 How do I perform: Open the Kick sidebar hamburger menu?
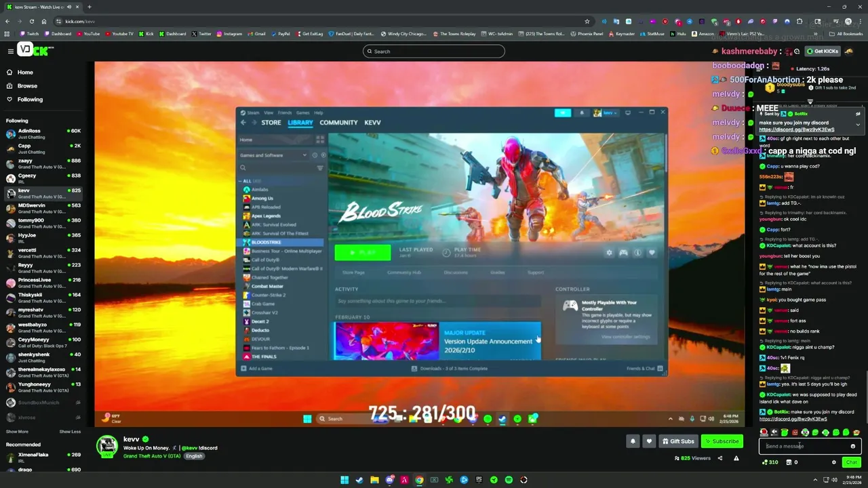coord(10,52)
